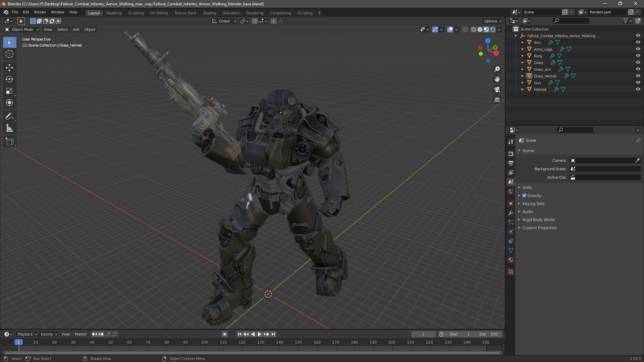Open the Physics properties tab

coord(511,232)
